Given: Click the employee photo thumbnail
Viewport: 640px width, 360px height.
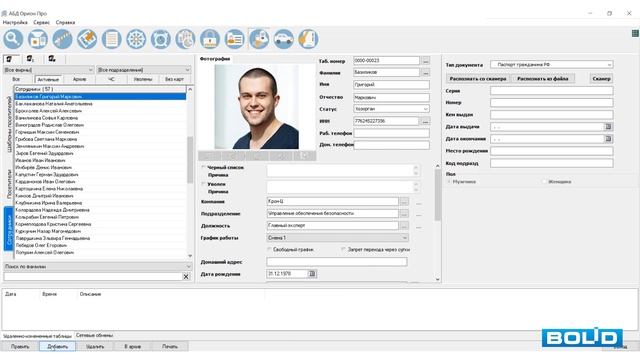Looking at the screenshot, I should click(257, 107).
